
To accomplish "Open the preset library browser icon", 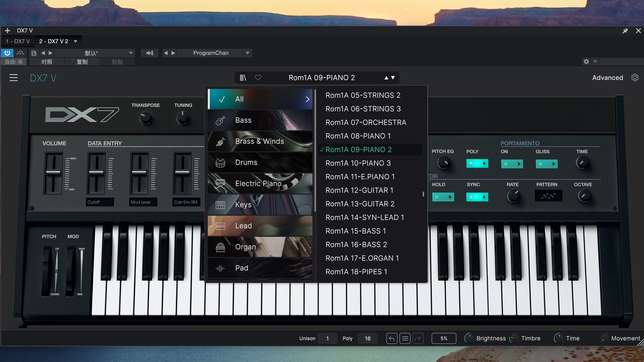I will (243, 78).
